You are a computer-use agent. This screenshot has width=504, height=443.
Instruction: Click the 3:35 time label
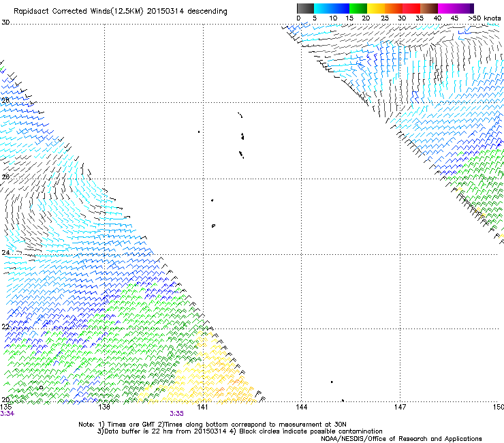[x=177, y=414]
